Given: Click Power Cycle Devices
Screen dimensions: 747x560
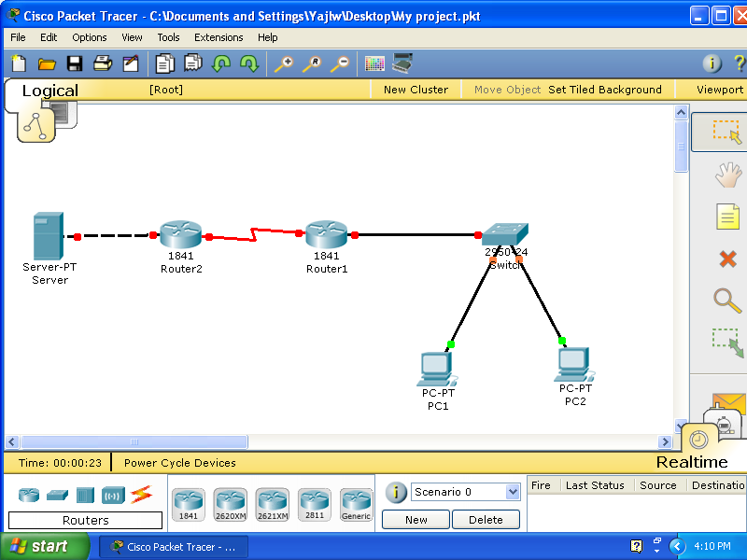Looking at the screenshot, I should tap(179, 463).
